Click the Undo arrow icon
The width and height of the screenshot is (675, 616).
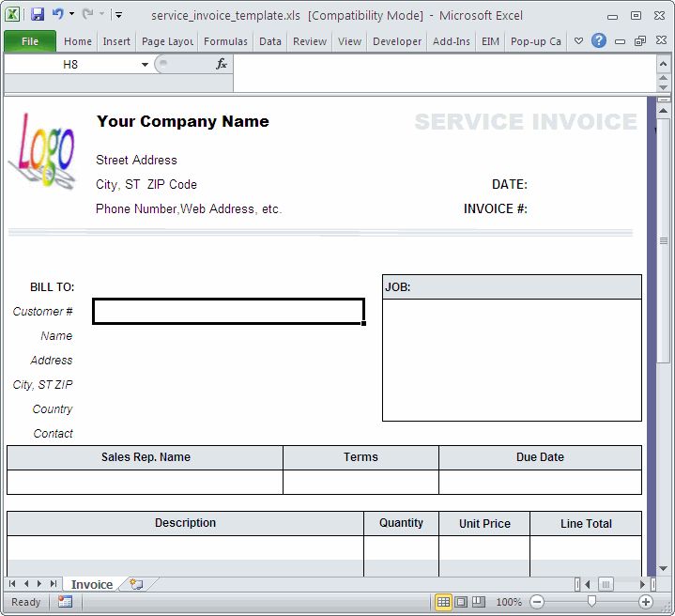pyautogui.click(x=57, y=14)
